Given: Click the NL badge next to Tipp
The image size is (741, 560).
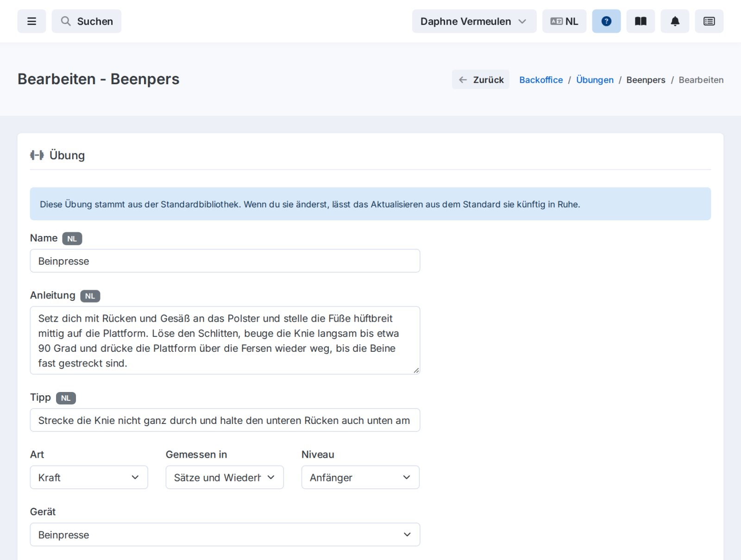Looking at the screenshot, I should pyautogui.click(x=66, y=398).
